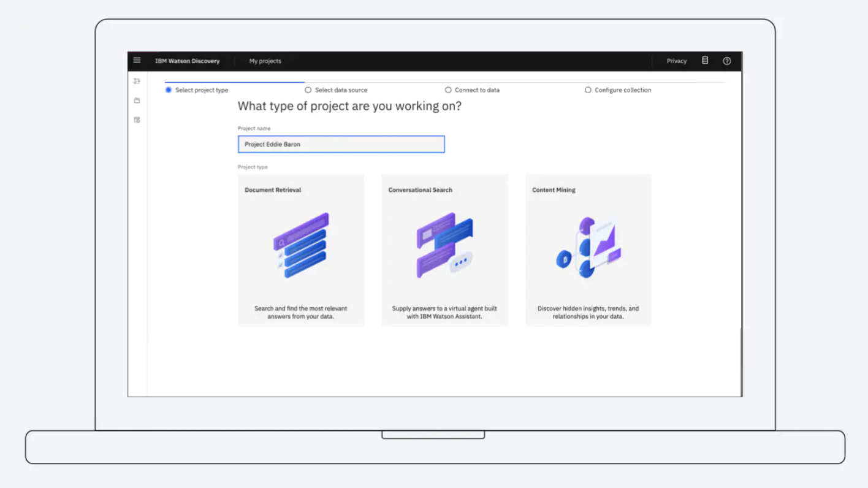Click the Content Mining chart illustration

pyautogui.click(x=588, y=245)
